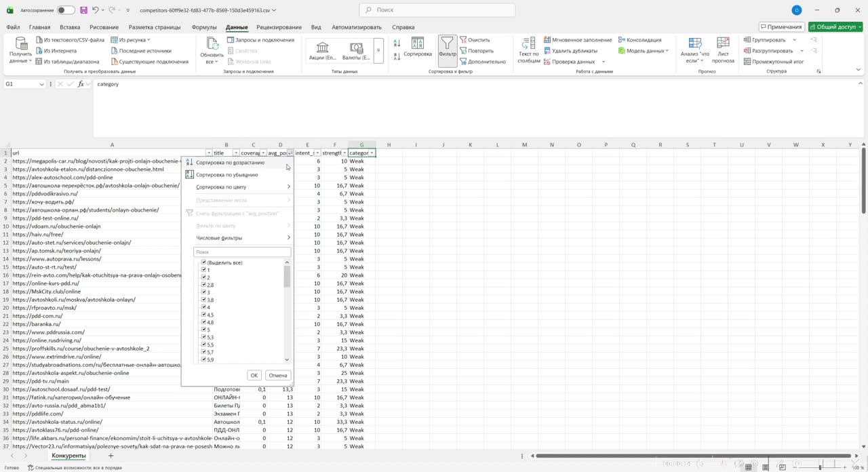This screenshot has height=472, width=868.
Task: Open 'Запросы и подключения' pane
Action: point(260,40)
